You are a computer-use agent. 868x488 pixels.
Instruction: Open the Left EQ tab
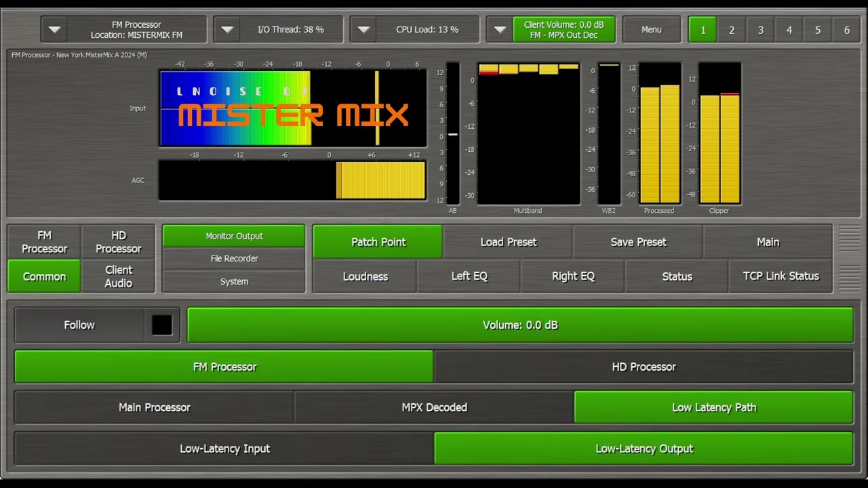469,277
